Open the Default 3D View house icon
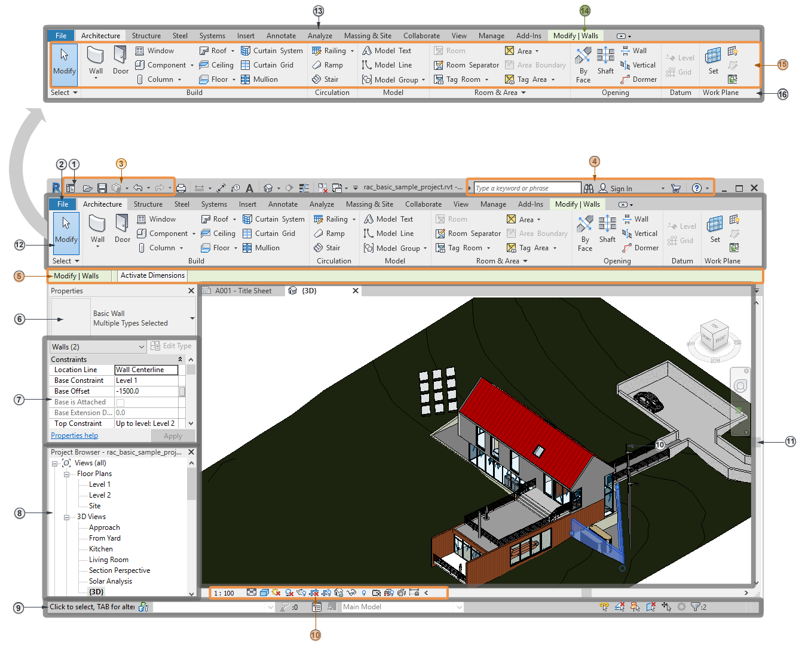 (268, 188)
